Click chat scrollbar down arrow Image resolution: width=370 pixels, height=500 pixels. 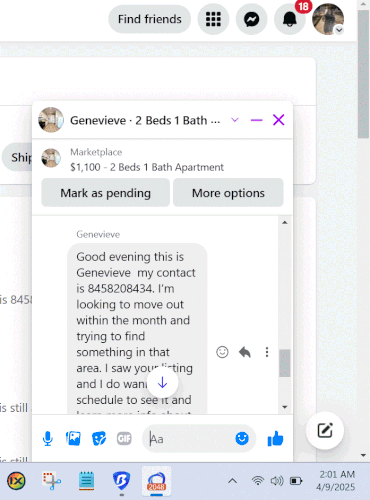coord(285,407)
